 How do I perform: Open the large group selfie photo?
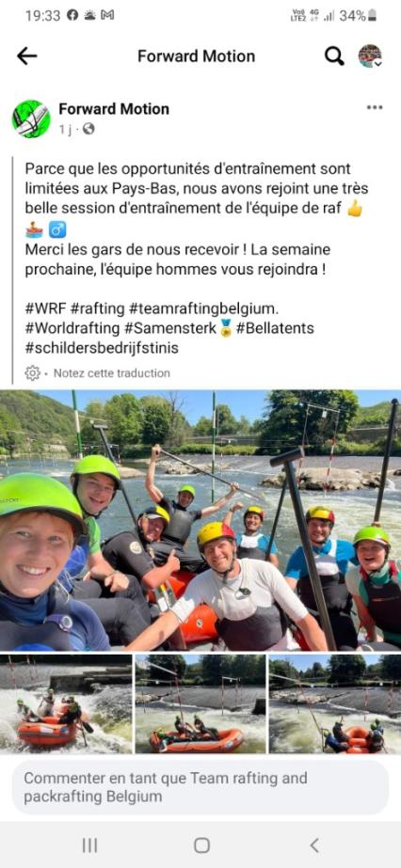(x=200, y=520)
